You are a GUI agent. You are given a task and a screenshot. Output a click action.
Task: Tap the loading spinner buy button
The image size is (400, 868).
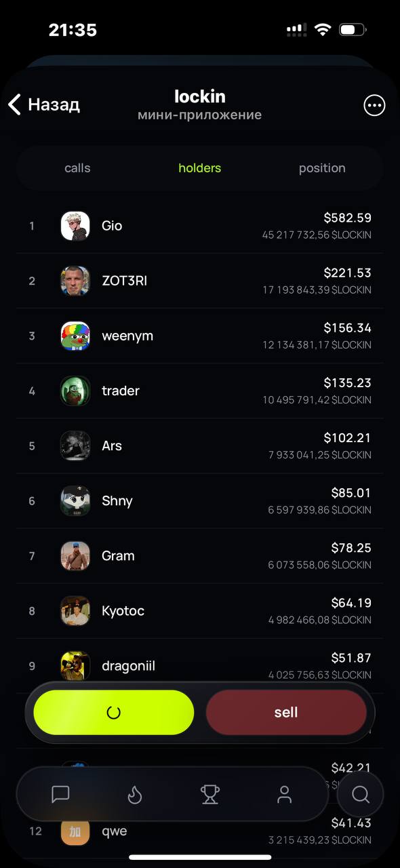point(114,712)
